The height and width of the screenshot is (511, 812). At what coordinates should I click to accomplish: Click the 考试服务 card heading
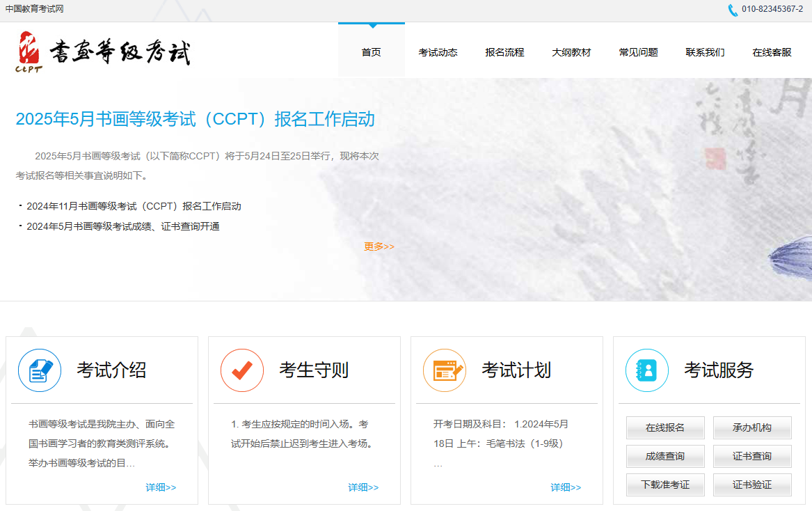pyautogui.click(x=719, y=370)
